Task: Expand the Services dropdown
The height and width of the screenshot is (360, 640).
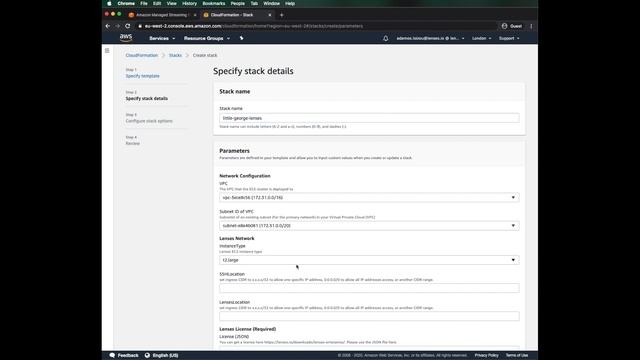Action: pos(162,38)
